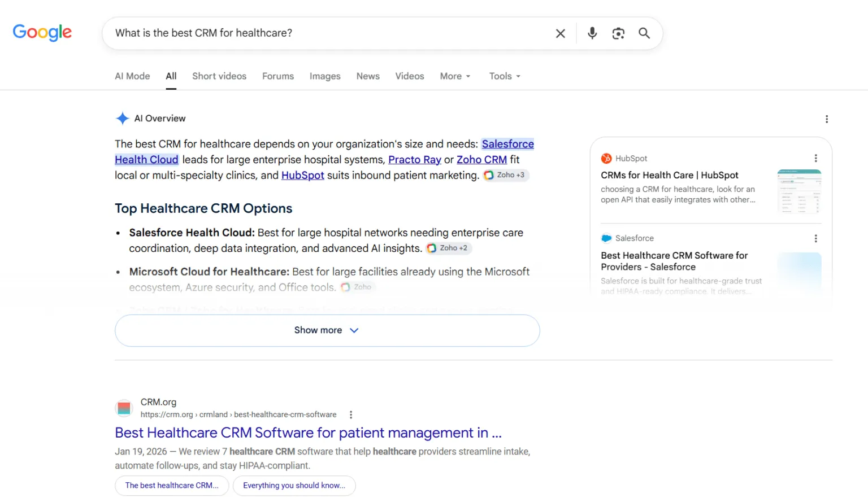Follow the HubSpot link in AI Overview
Viewport: 868px width, 498px height.
(303, 176)
